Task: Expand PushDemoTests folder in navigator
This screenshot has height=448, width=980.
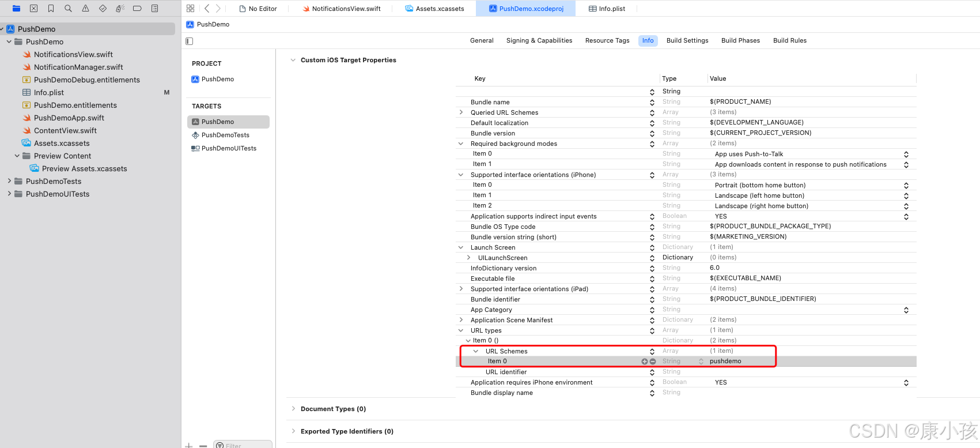Action: [9, 181]
